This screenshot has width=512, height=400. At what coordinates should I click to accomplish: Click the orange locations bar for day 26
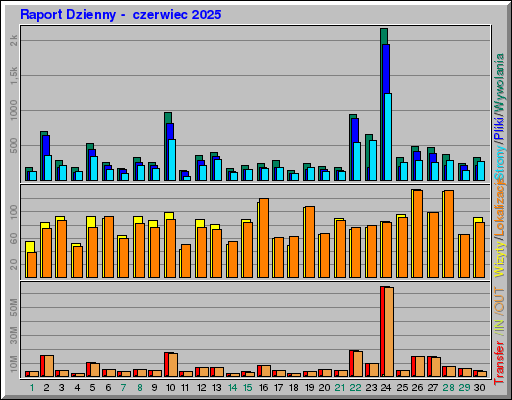418,234
